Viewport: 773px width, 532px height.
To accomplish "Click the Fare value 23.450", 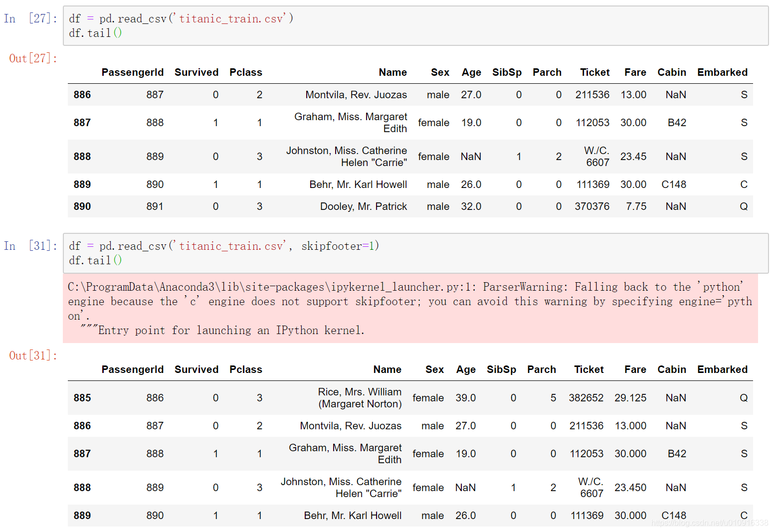I will 630,487.
